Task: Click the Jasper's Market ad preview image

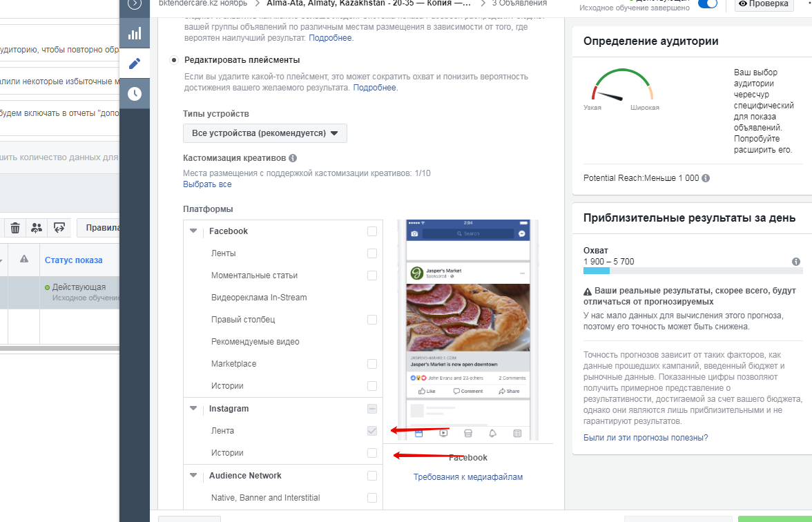Action: click(x=468, y=319)
